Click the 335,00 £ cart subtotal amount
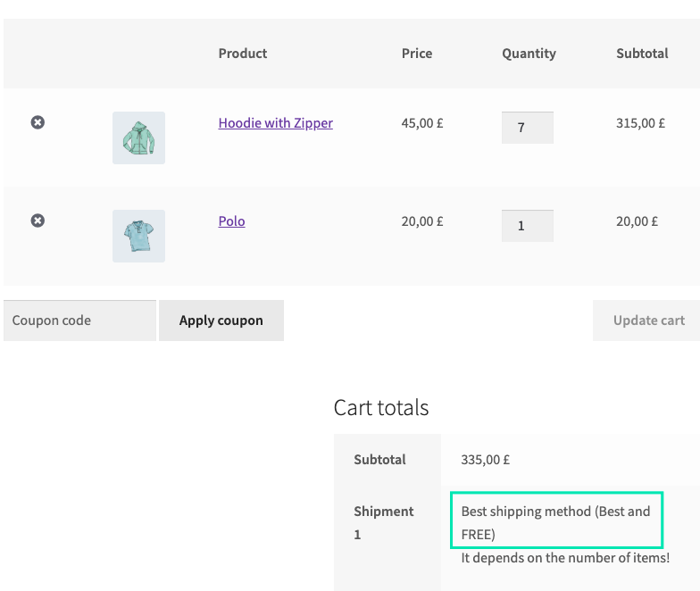The width and height of the screenshot is (700, 591). (485, 460)
